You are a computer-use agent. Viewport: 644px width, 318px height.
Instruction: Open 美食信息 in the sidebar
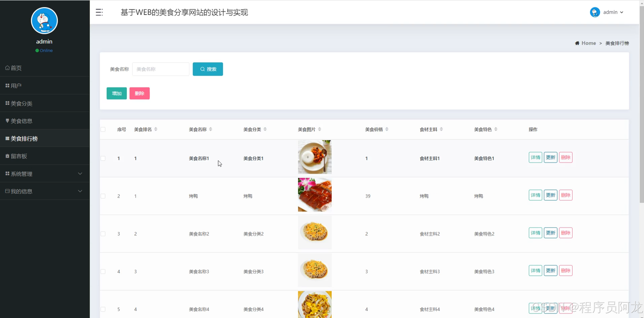point(21,121)
